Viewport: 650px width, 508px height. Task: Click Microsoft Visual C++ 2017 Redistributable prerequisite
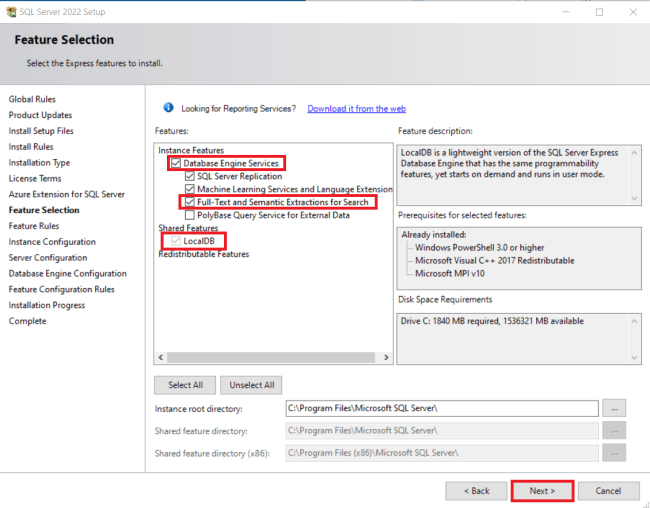click(x=495, y=260)
